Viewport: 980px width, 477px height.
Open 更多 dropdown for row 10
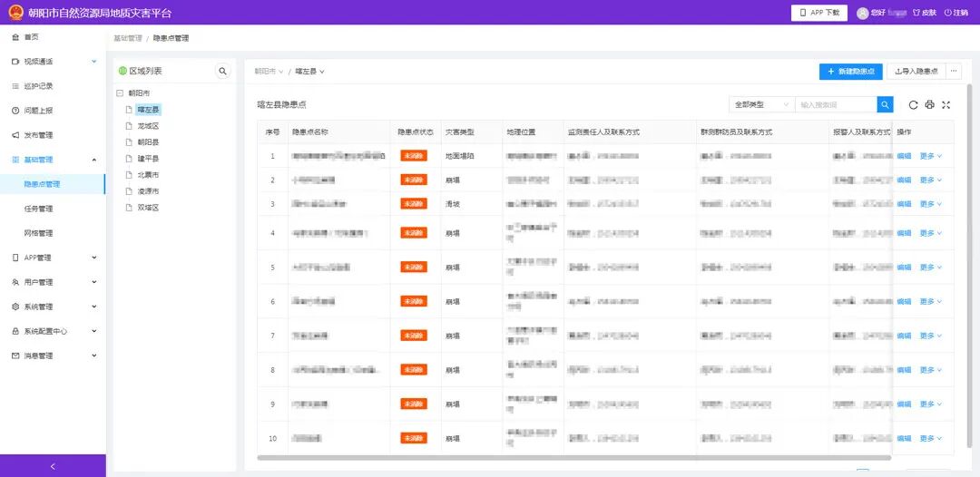(931, 438)
